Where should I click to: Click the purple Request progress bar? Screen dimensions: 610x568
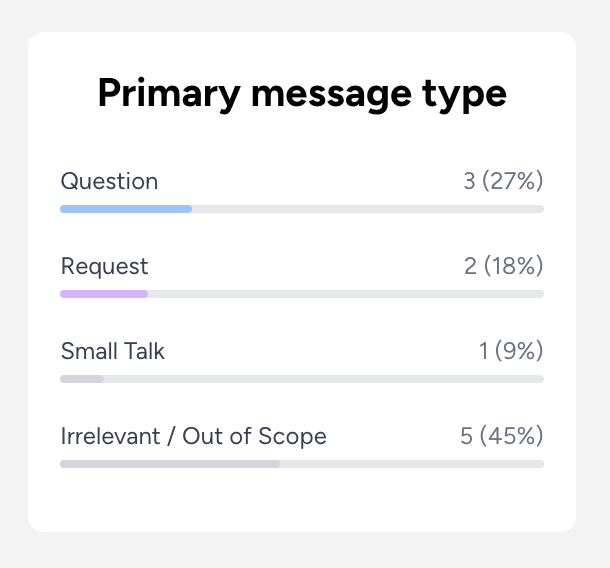click(104, 294)
